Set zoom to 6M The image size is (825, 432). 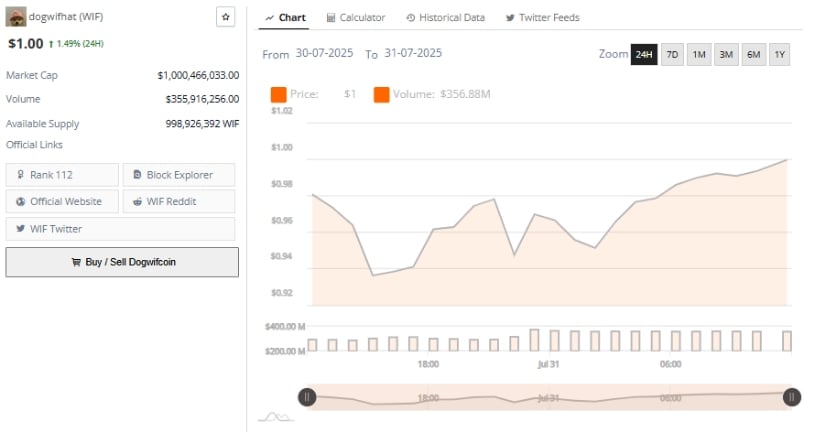(753, 54)
